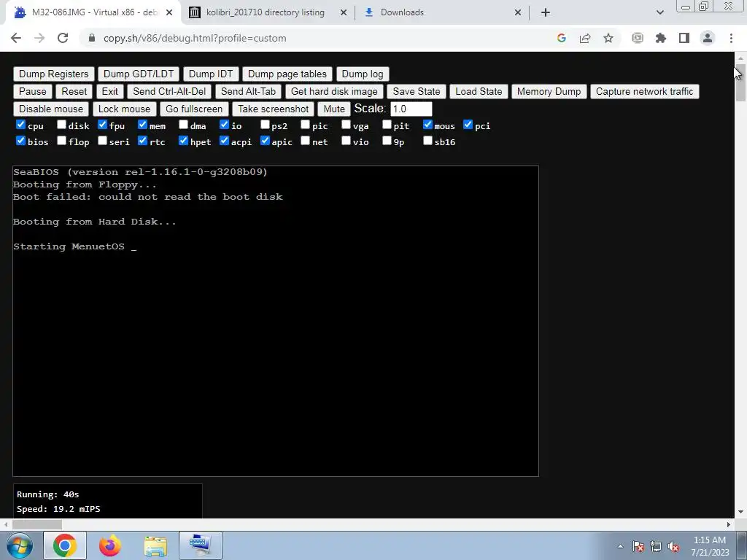Open the computer keyboard app in taskbar
747x560 pixels.
201,545
